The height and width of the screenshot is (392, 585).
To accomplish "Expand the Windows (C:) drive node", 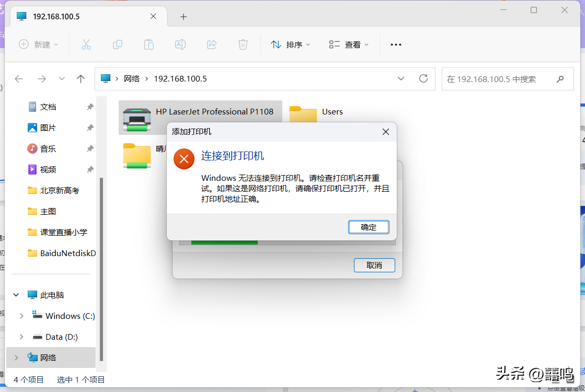I will coord(21,316).
